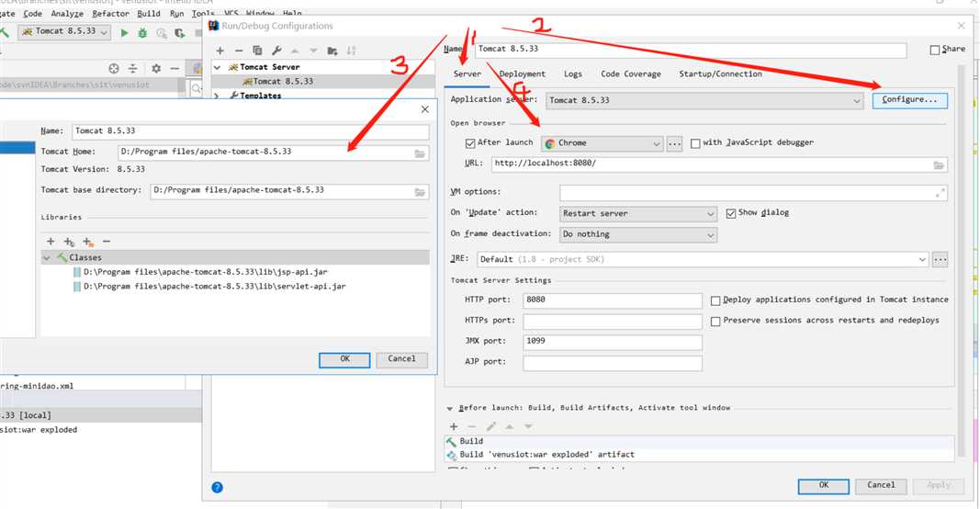Expand the Templates tree node

[x=217, y=96]
